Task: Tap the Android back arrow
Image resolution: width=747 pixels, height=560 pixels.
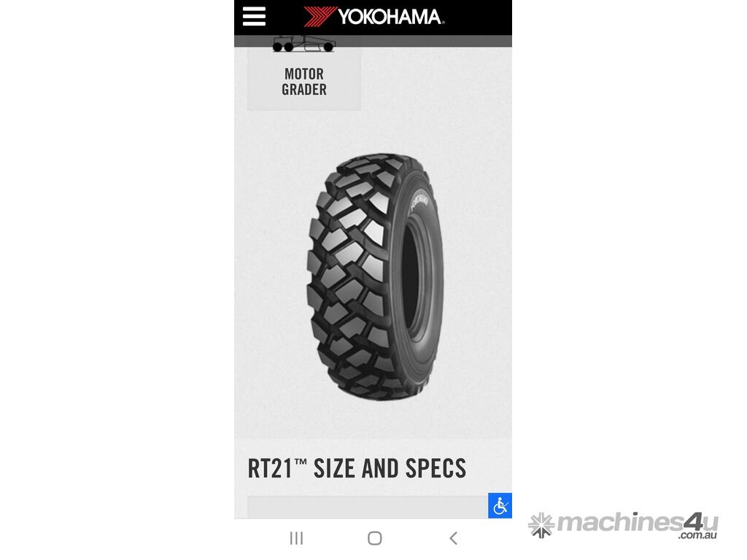Action: (x=453, y=538)
